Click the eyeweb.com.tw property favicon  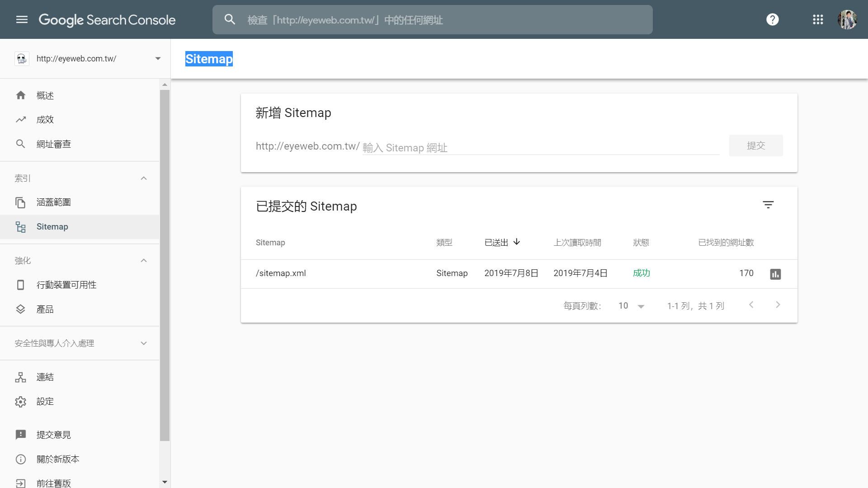coord(22,59)
